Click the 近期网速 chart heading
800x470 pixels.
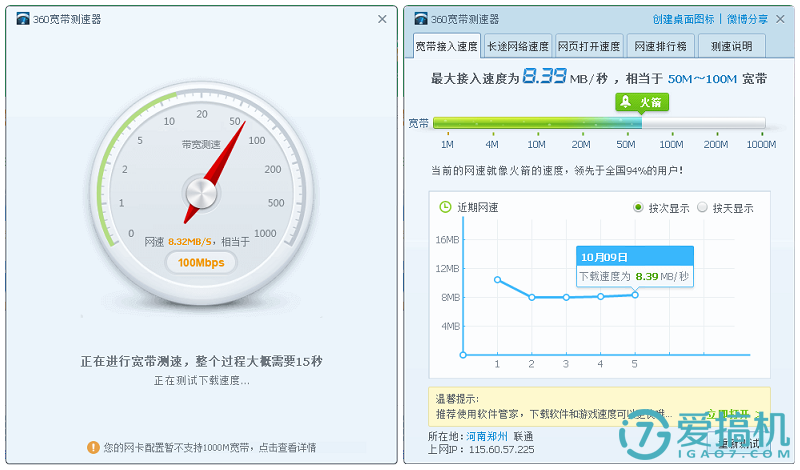click(x=478, y=207)
